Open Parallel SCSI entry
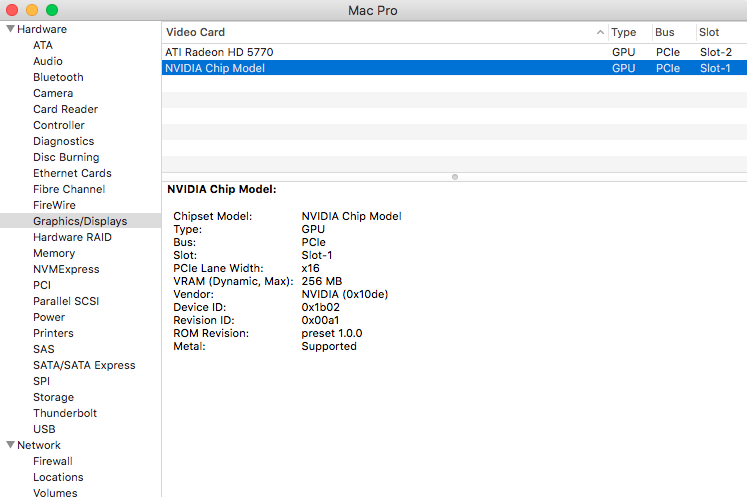 tap(66, 301)
